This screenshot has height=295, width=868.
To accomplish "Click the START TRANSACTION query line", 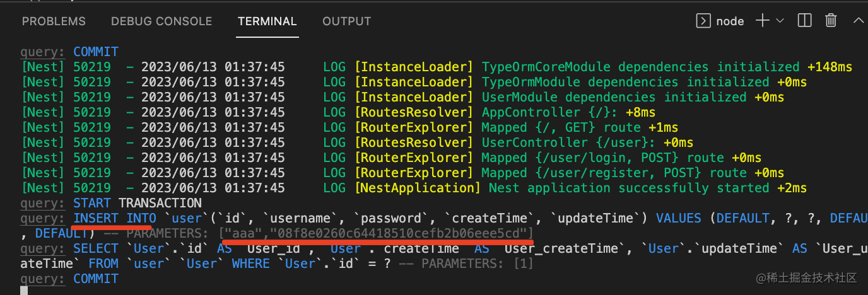I will [x=137, y=203].
